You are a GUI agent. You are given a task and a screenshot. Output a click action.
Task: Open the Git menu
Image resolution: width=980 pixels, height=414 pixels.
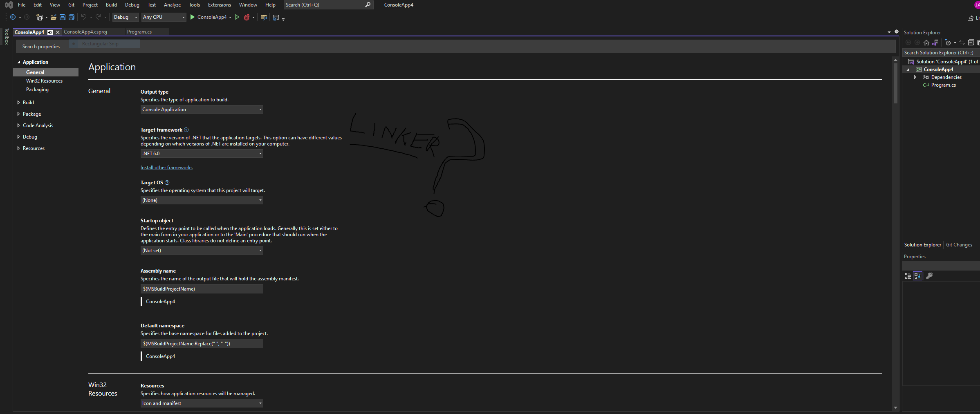tap(71, 4)
